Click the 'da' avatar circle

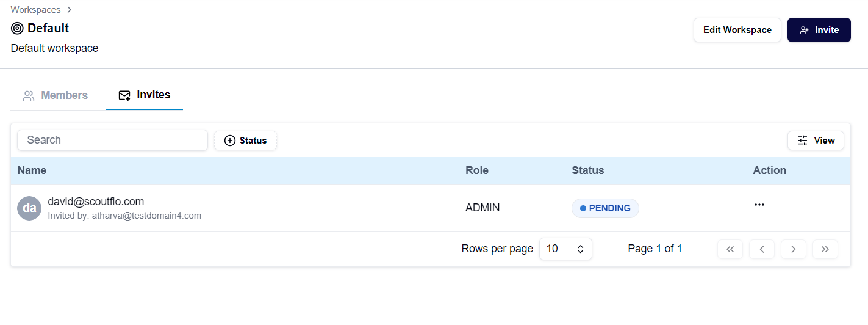29,208
